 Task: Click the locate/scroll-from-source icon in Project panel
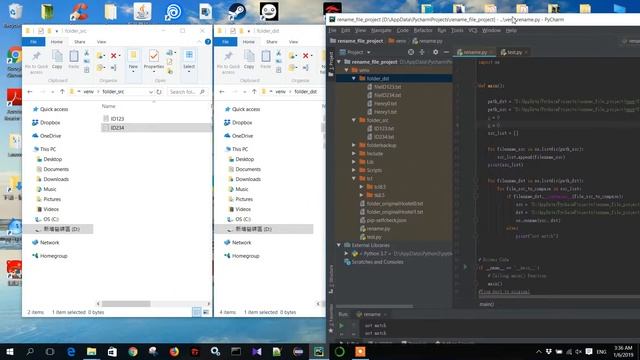(x=411, y=52)
